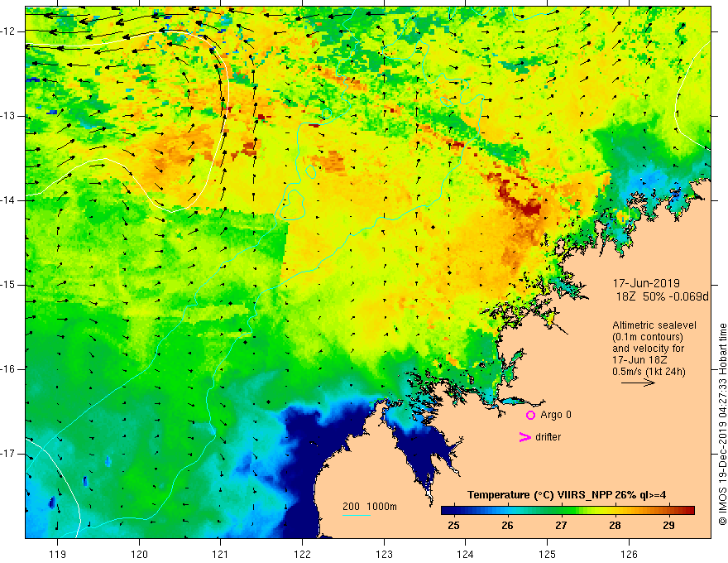Click the 'Altimetric sealevel' text line

tap(654, 325)
